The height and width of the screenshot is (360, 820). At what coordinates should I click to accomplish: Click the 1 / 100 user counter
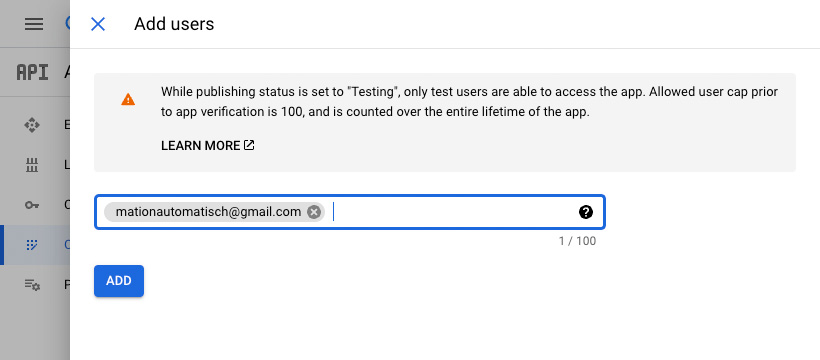[x=577, y=241]
